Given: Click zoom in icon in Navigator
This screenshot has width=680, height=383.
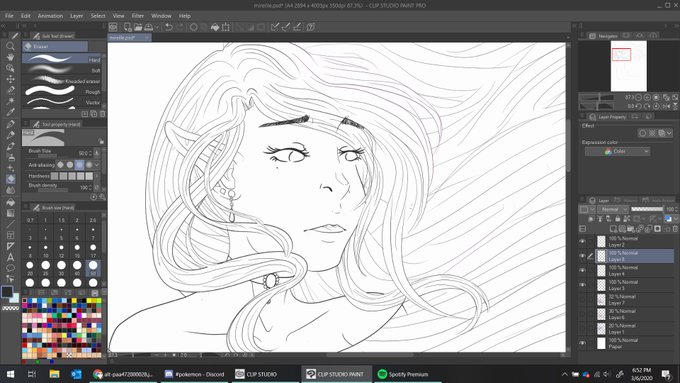Looking at the screenshot, I should (x=647, y=98).
